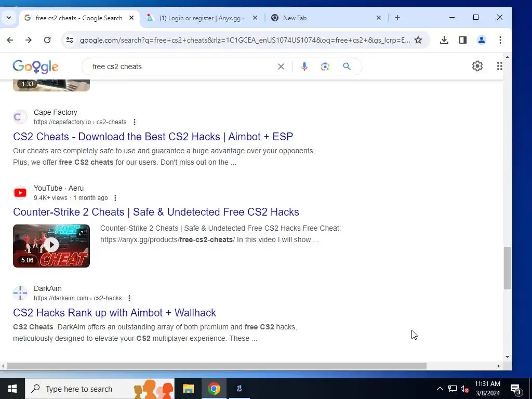This screenshot has width=532, height=399.
Task: Click the browser forward arrow
Action: (29, 40)
